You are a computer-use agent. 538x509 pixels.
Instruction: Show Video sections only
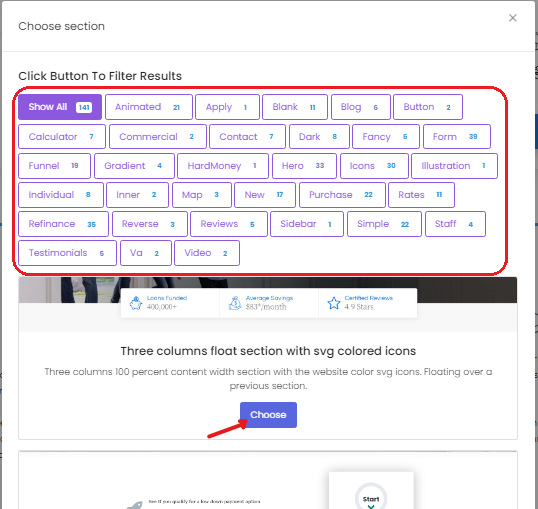coord(207,253)
